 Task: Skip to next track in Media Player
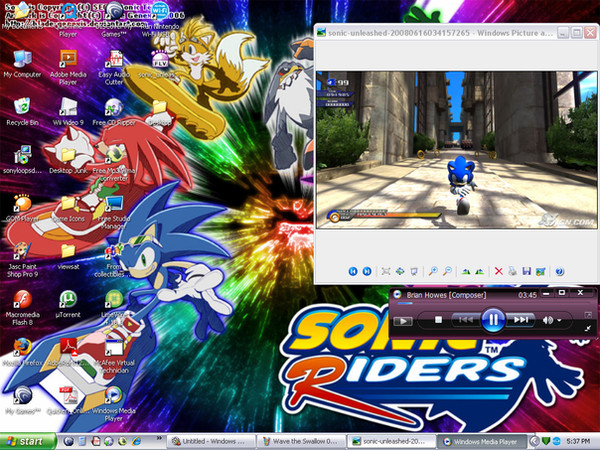click(520, 320)
